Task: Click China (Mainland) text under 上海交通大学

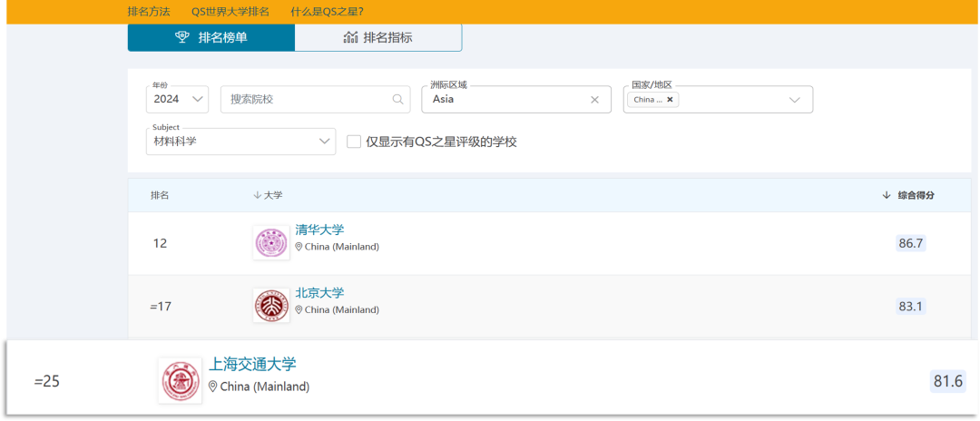Action: click(x=265, y=387)
